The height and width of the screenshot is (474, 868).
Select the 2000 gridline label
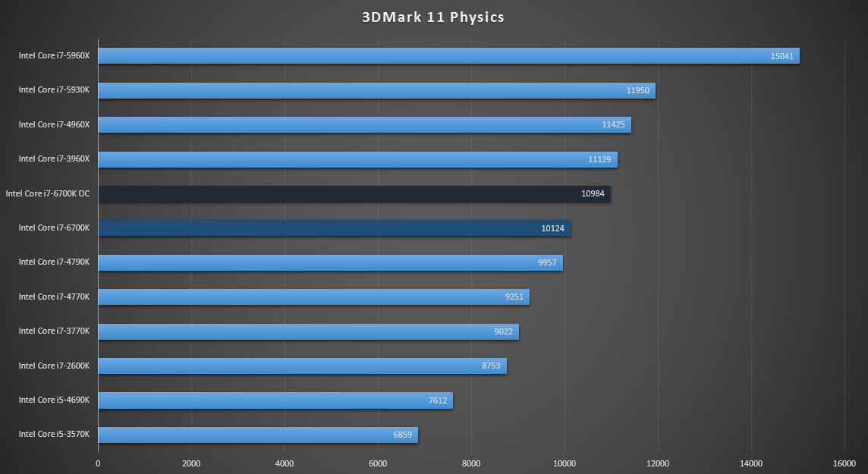190,463
